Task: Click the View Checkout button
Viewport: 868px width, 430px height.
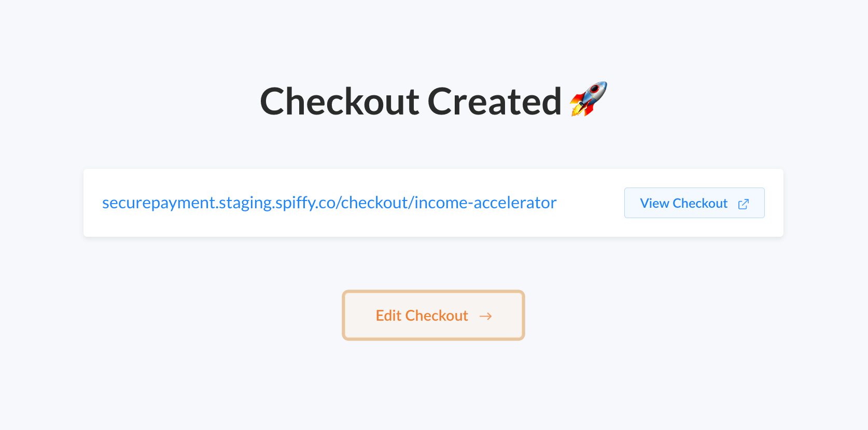Action: point(694,203)
